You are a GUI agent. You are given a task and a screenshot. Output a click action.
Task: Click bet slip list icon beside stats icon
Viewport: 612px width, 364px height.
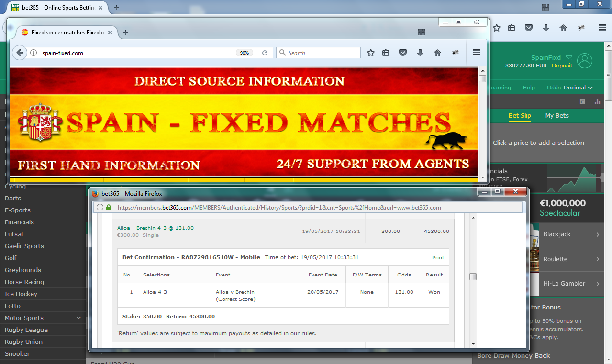(582, 101)
